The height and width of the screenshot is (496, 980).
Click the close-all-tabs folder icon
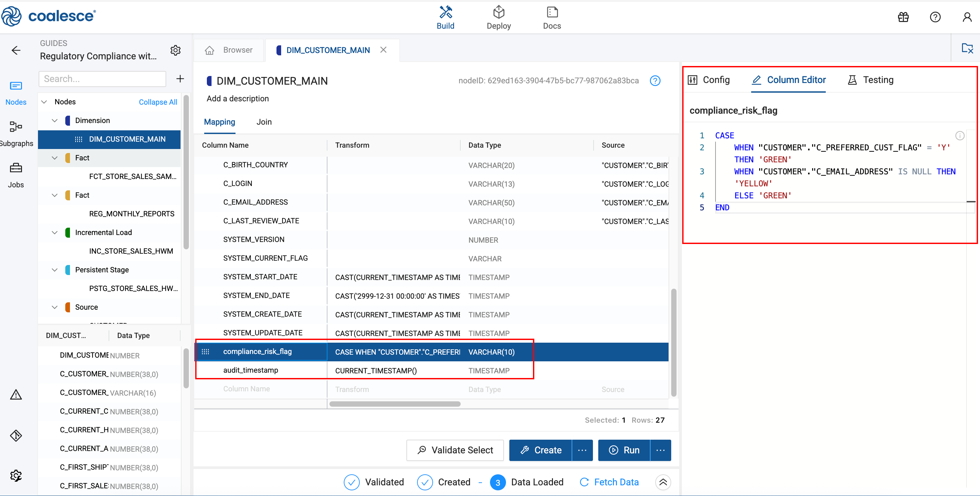[967, 48]
